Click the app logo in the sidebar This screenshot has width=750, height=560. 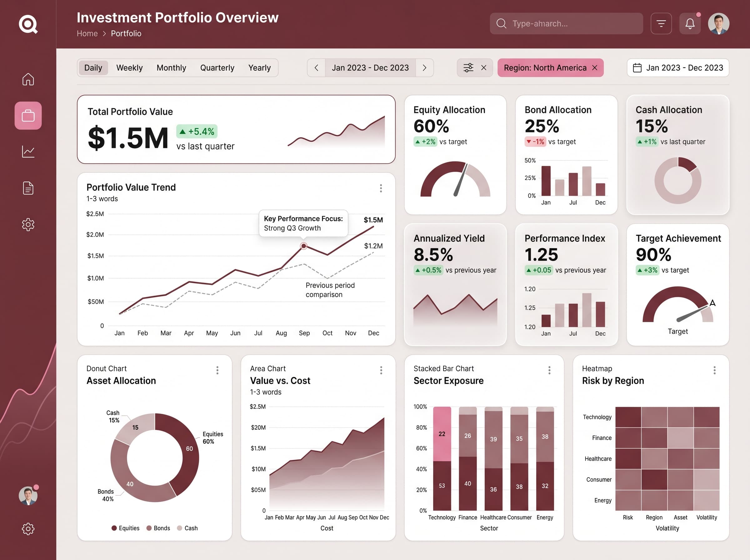28,24
